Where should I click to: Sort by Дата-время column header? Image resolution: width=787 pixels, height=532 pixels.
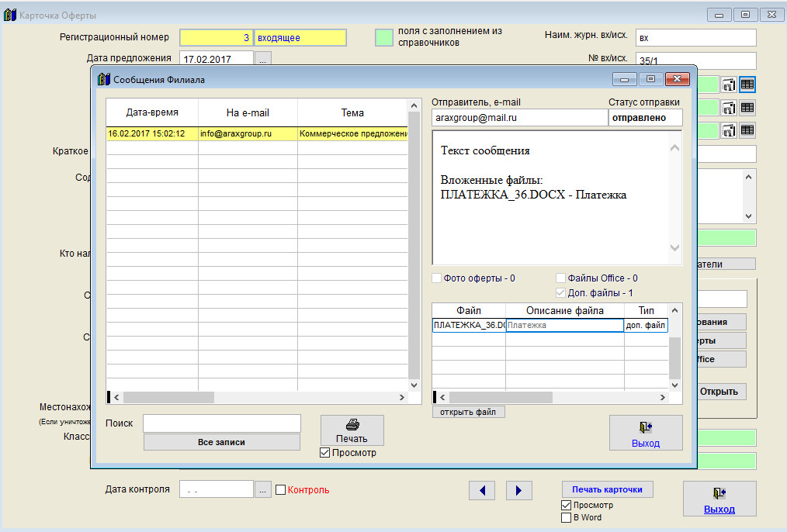pyautogui.click(x=152, y=112)
